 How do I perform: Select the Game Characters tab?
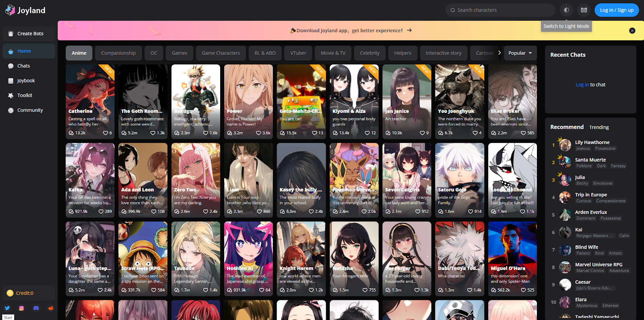221,53
